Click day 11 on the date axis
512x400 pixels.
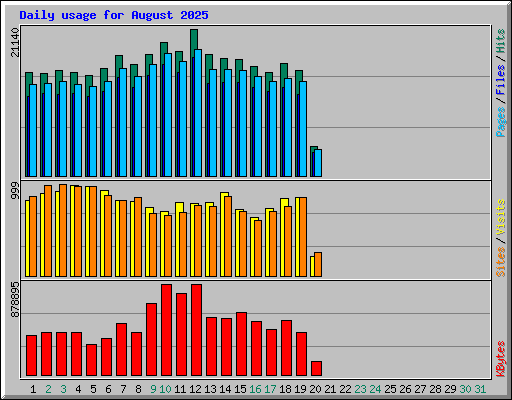tap(180, 389)
